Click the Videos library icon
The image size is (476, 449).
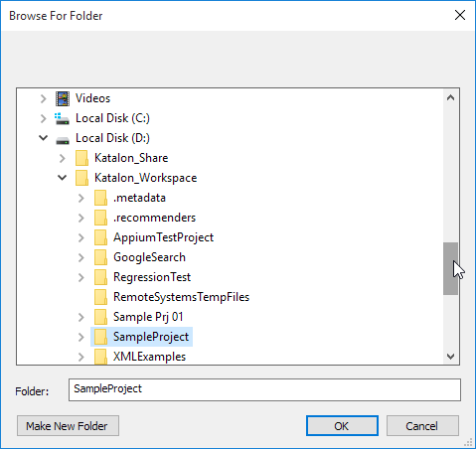(63, 98)
